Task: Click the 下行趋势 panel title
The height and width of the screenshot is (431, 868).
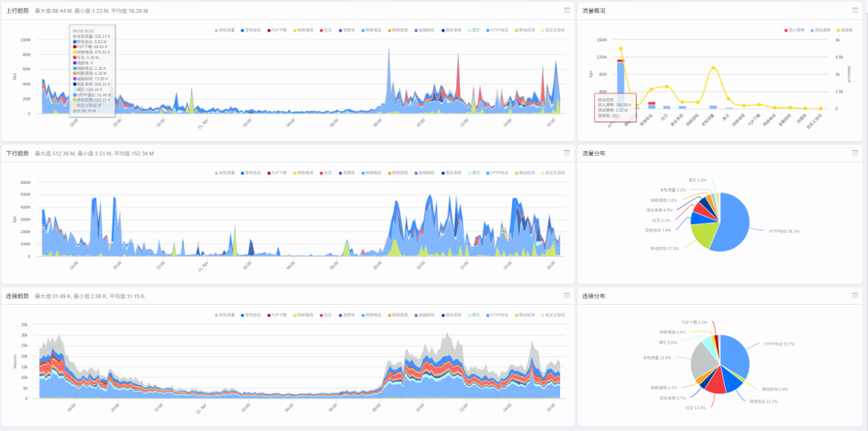Action: pyautogui.click(x=17, y=153)
